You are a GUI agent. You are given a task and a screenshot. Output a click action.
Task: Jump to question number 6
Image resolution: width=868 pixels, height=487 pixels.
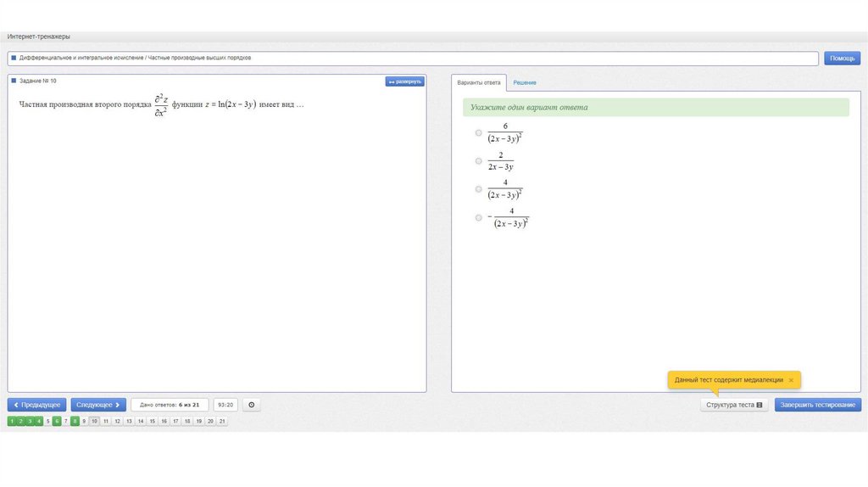coord(57,421)
